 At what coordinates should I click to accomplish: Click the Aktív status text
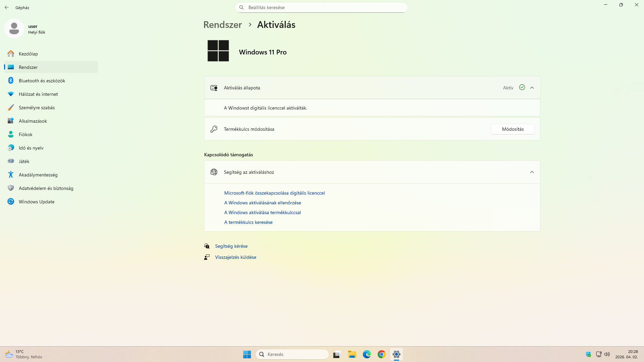click(x=508, y=88)
